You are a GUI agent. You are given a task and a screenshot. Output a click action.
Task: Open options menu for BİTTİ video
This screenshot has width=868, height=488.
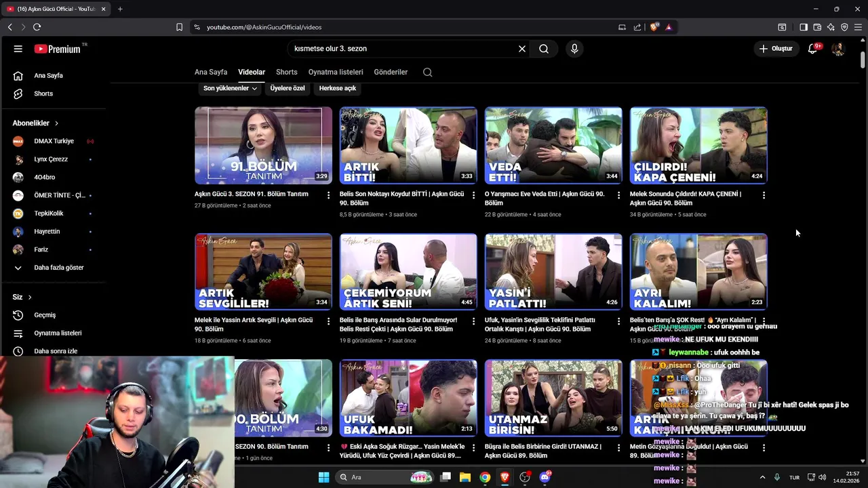pos(474,195)
